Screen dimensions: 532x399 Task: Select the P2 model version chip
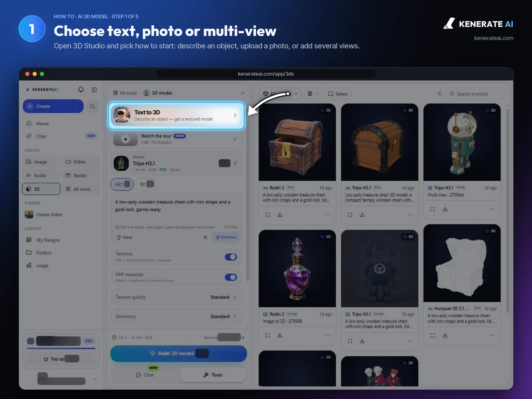(x=147, y=184)
